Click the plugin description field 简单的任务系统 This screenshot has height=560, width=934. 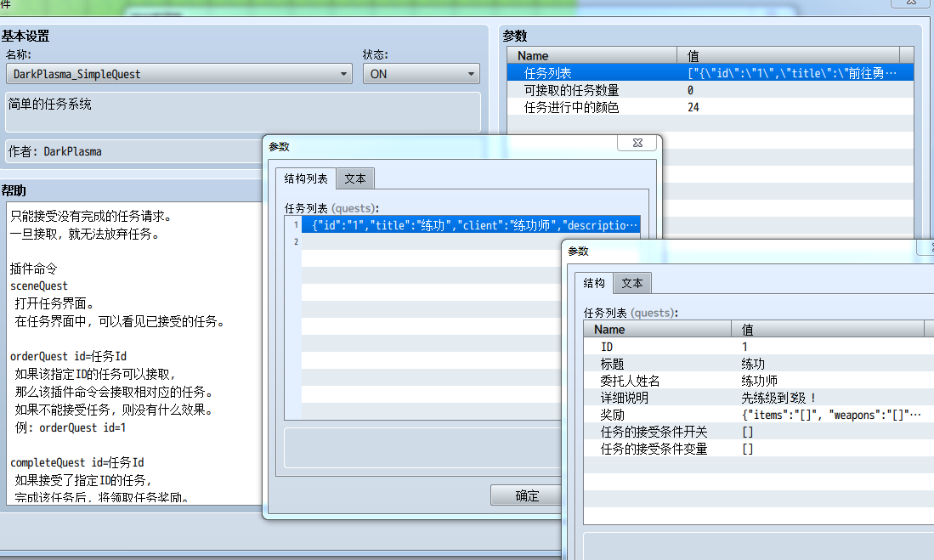(243, 112)
